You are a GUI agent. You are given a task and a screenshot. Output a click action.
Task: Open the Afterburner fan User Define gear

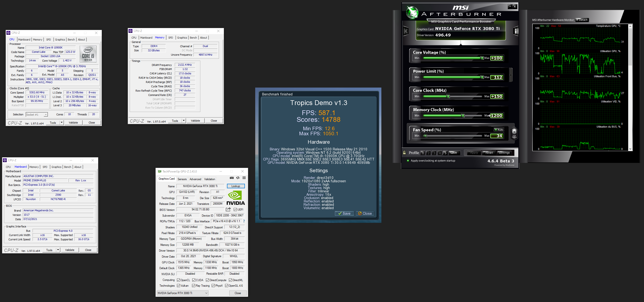[514, 132]
